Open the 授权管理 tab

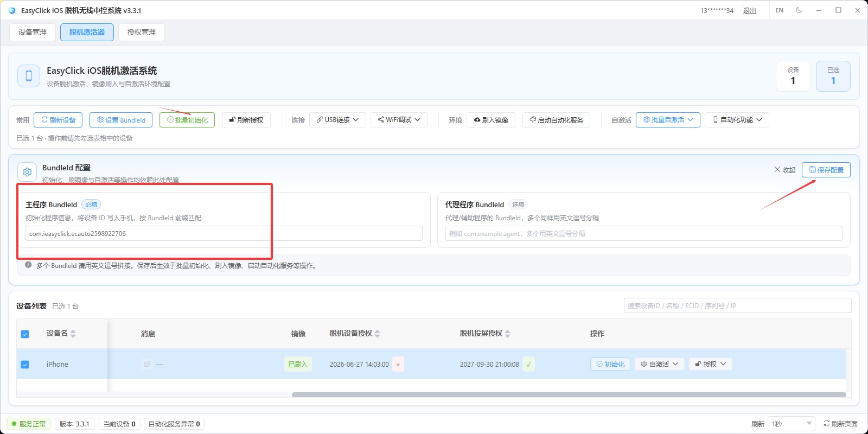click(142, 32)
